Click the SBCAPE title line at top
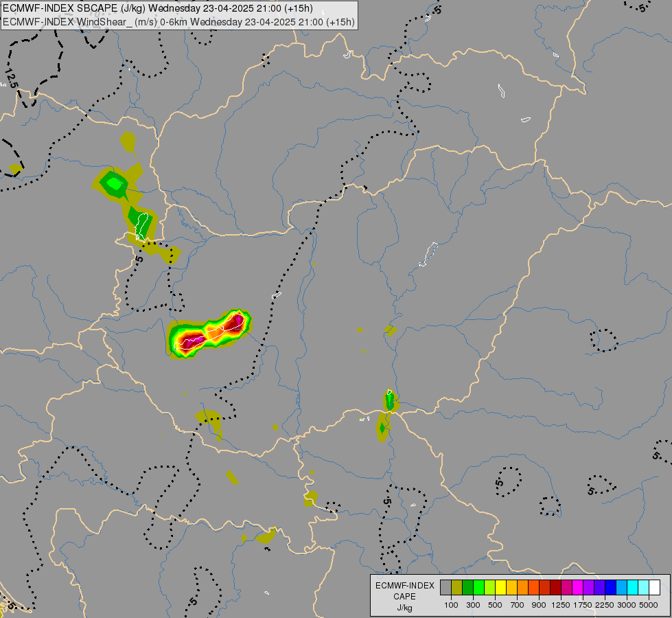This screenshot has width=672, height=618. (x=158, y=8)
